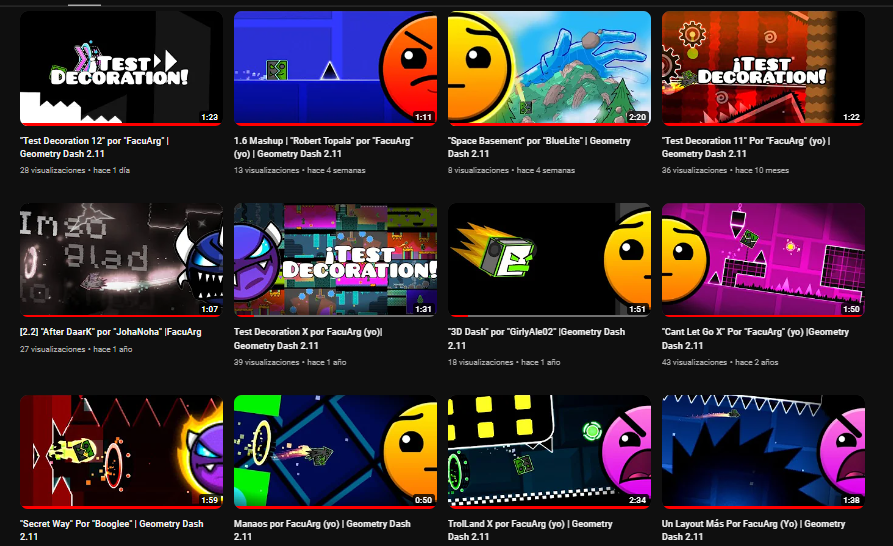Click title "TrolLand X por FacuArg (yo)"

pyautogui.click(x=530, y=530)
